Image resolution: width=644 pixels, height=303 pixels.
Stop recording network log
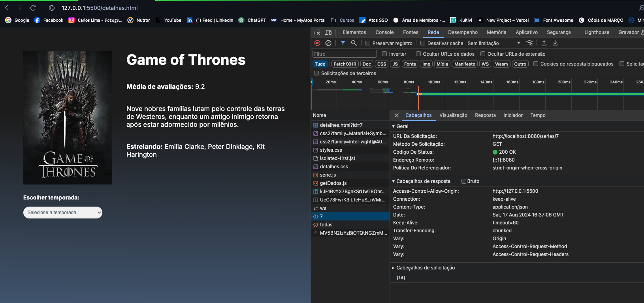(x=317, y=43)
